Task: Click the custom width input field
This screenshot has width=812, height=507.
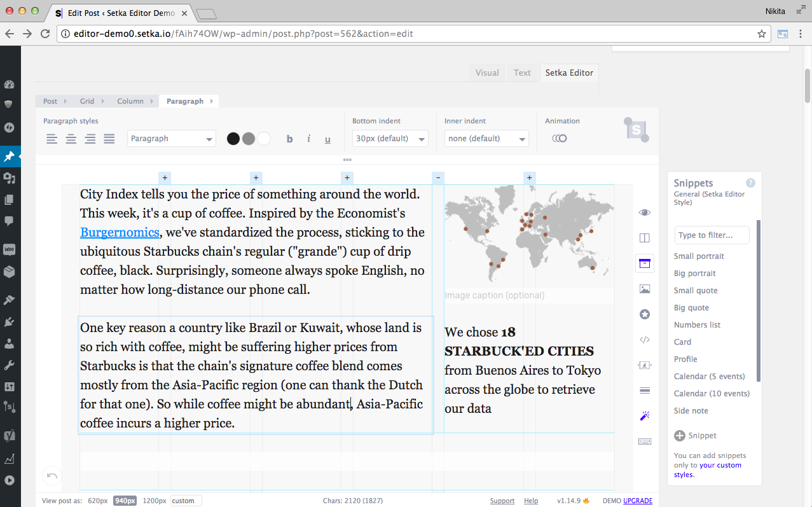Action: [186, 501]
